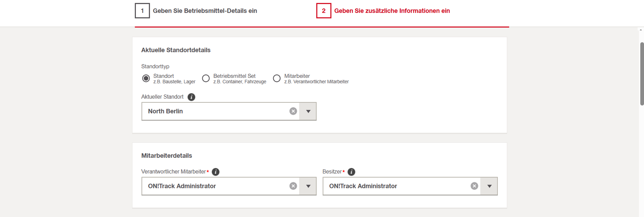Image resolution: width=644 pixels, height=217 pixels.
Task: Click step 2 number box
Action: tap(323, 11)
